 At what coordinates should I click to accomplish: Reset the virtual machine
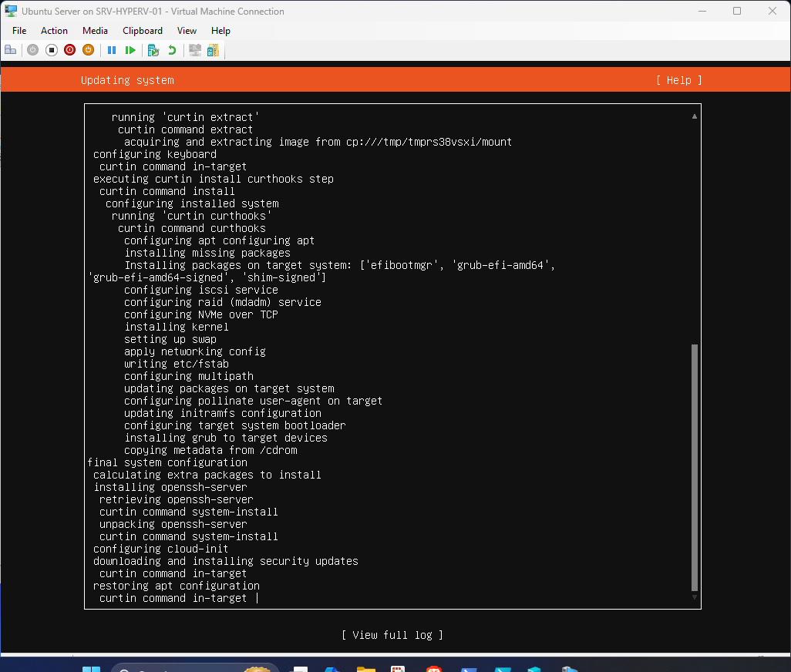(131, 49)
